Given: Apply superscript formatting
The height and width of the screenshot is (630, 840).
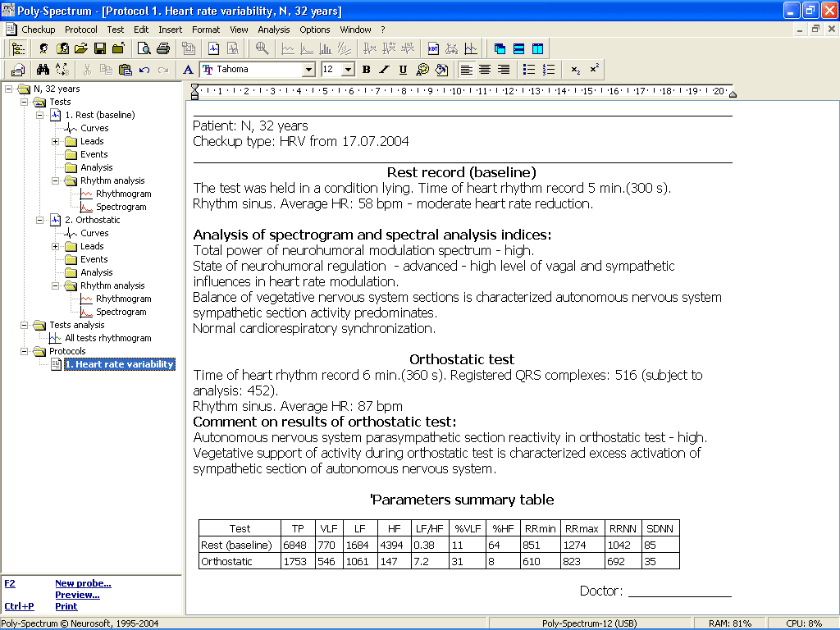Looking at the screenshot, I should coord(594,69).
